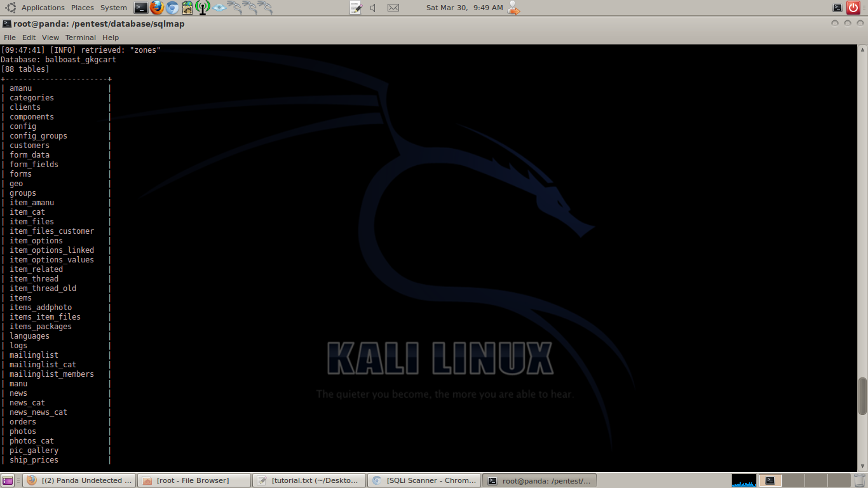Click the "ship_prices" table name
868x488 pixels.
(34, 460)
